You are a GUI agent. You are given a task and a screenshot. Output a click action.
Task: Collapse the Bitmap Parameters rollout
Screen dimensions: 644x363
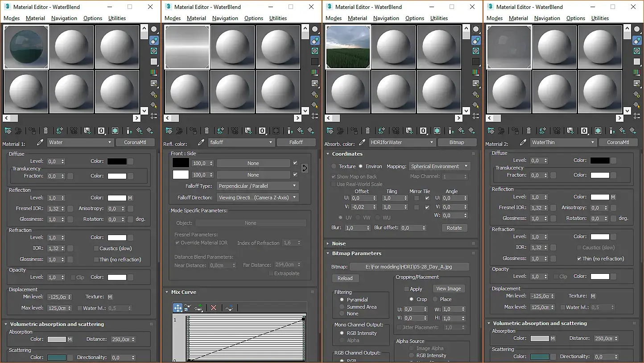point(357,253)
